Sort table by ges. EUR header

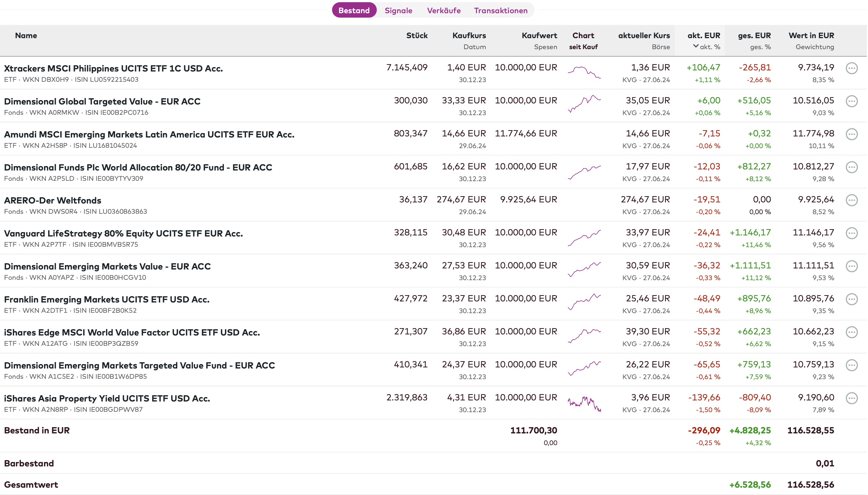tap(754, 36)
